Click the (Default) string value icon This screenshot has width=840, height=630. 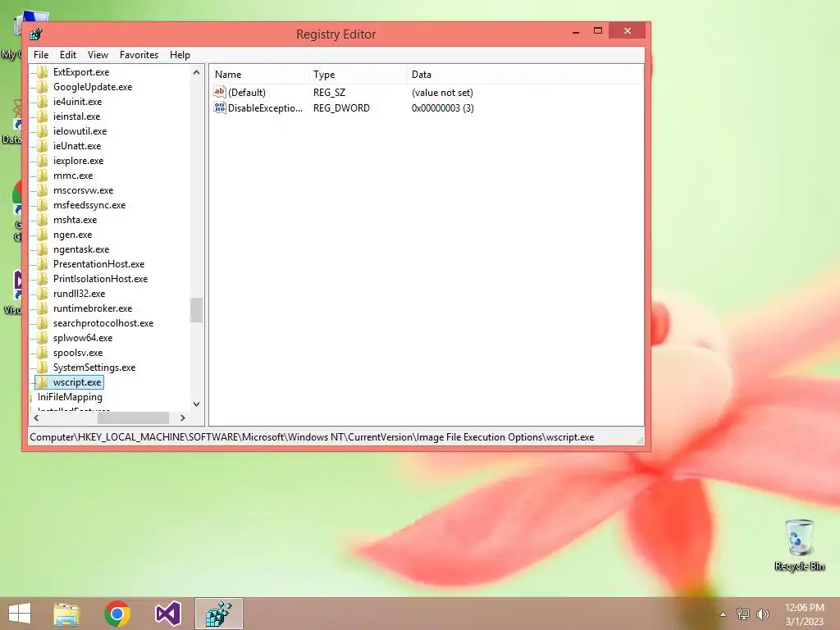pyautogui.click(x=220, y=92)
